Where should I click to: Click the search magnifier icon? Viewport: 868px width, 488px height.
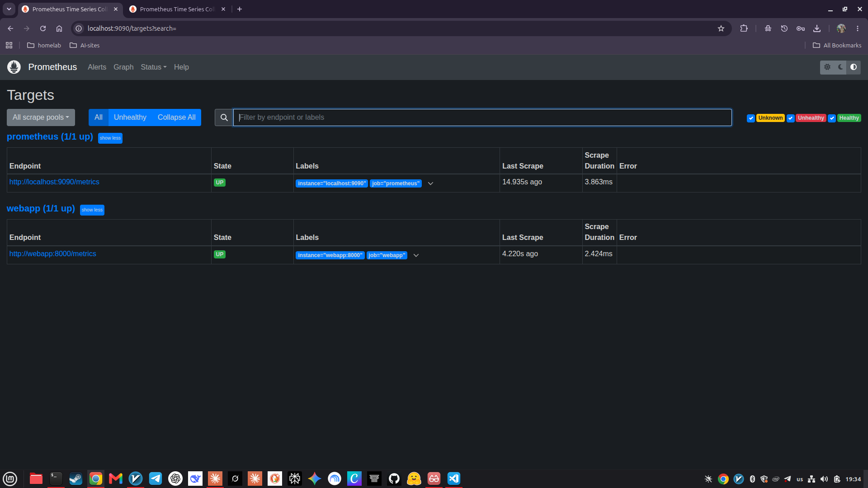(224, 117)
